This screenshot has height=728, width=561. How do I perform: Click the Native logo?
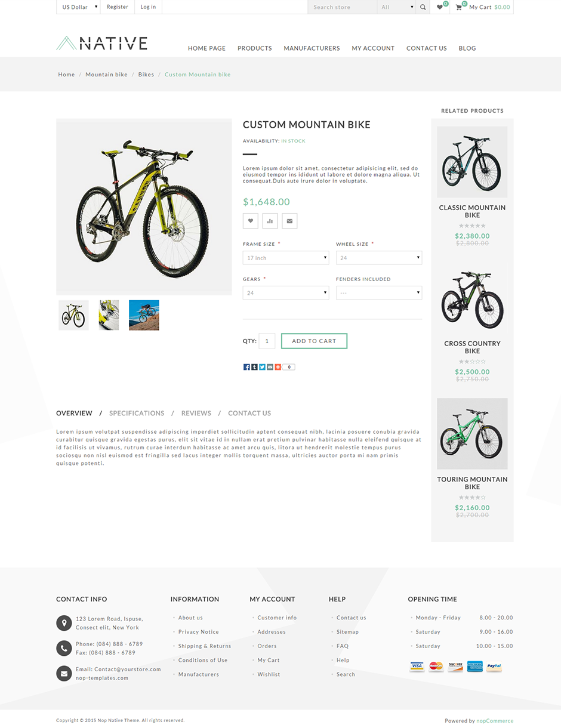[101, 43]
